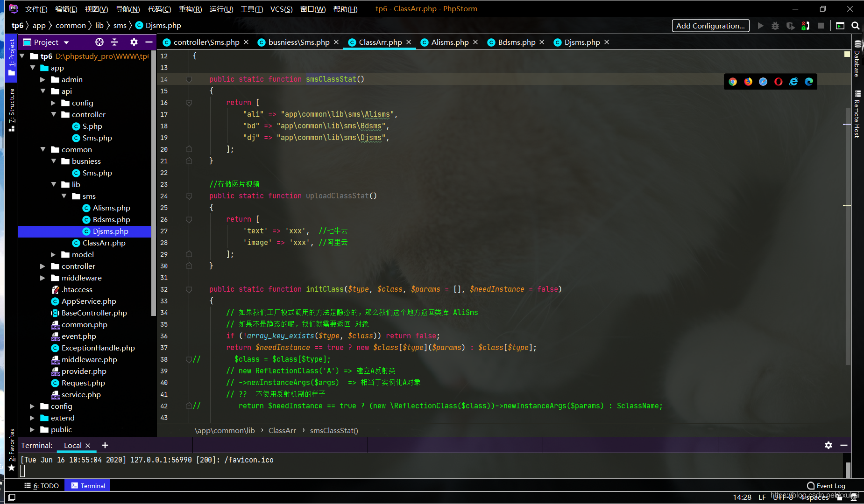Image resolution: width=864 pixels, height=504 pixels.
Task: Click the listen for PHP debug connections icon
Action: coord(806,26)
